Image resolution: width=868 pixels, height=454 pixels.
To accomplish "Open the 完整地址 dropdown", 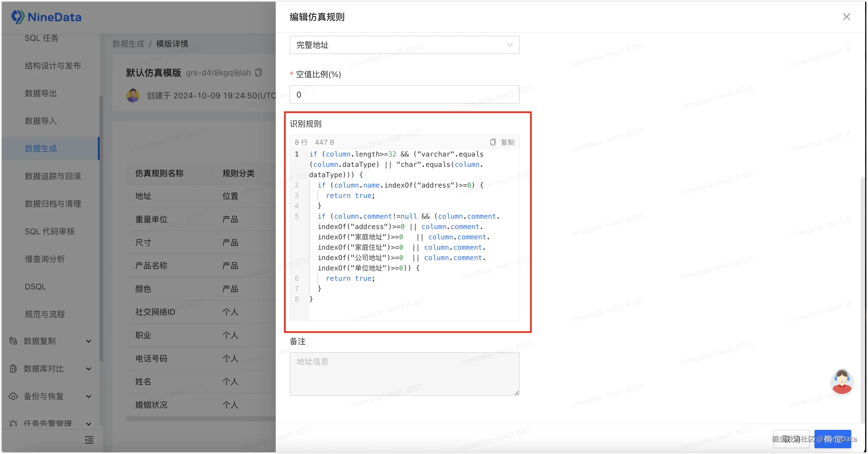I will click(x=404, y=45).
